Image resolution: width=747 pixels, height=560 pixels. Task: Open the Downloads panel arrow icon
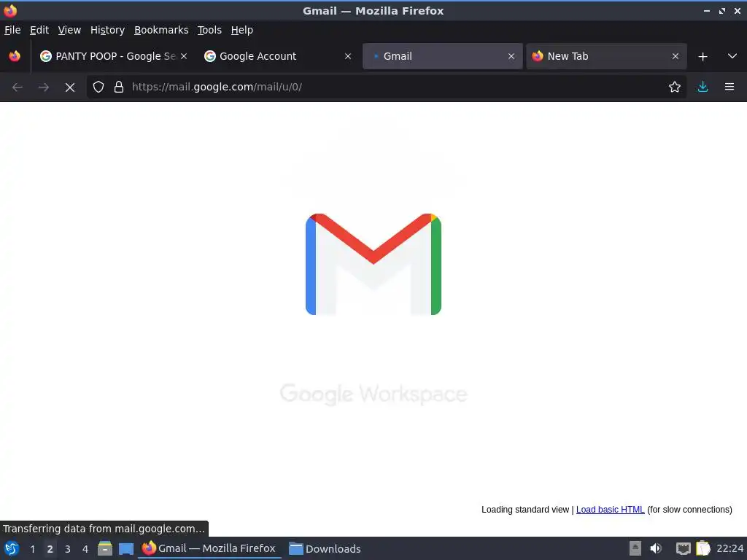[703, 87]
